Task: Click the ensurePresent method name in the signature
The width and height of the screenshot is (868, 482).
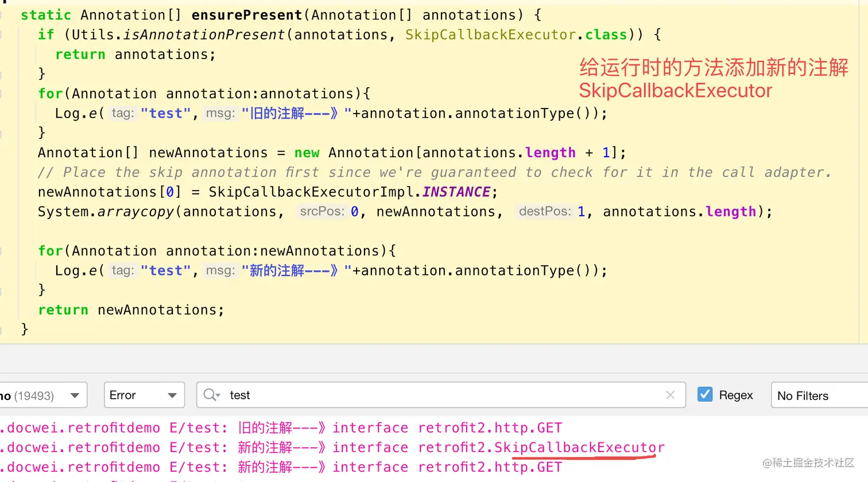Action: tap(247, 15)
